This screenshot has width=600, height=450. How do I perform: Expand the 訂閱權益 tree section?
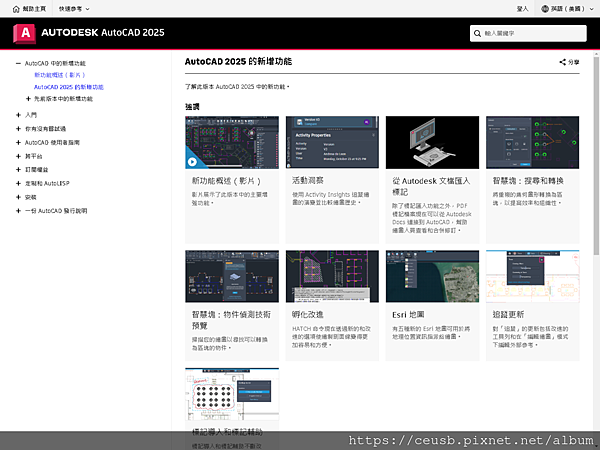tap(18, 170)
